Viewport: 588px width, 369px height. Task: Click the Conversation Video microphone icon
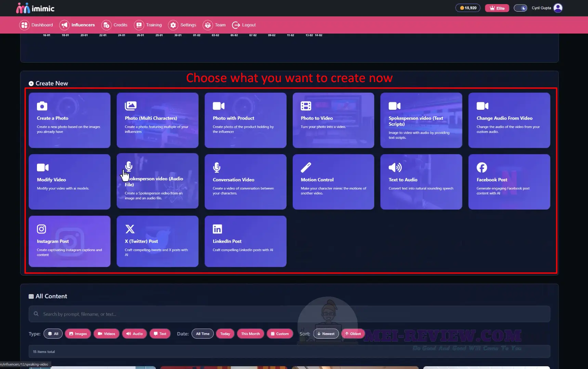(217, 168)
